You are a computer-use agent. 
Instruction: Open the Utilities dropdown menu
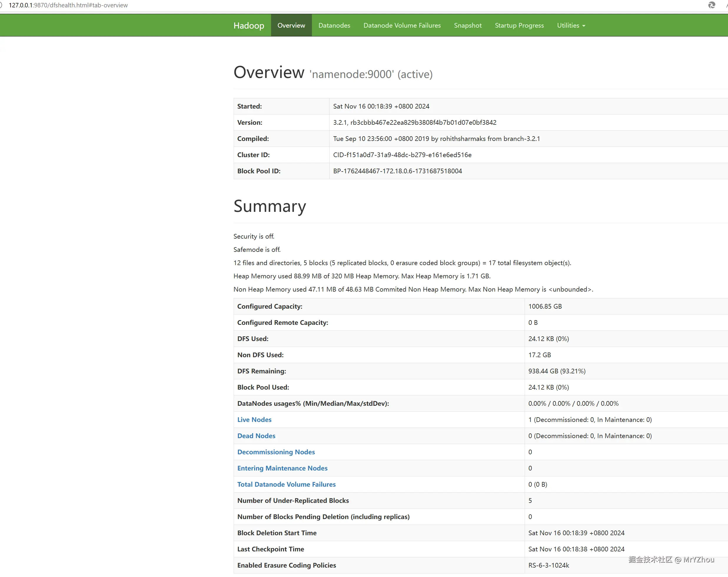[x=571, y=25]
